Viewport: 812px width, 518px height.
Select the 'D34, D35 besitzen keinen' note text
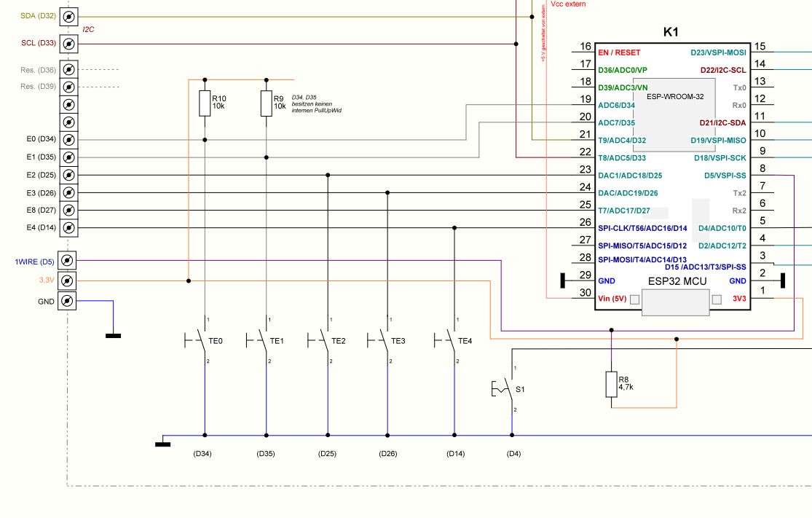pyautogui.click(x=317, y=103)
